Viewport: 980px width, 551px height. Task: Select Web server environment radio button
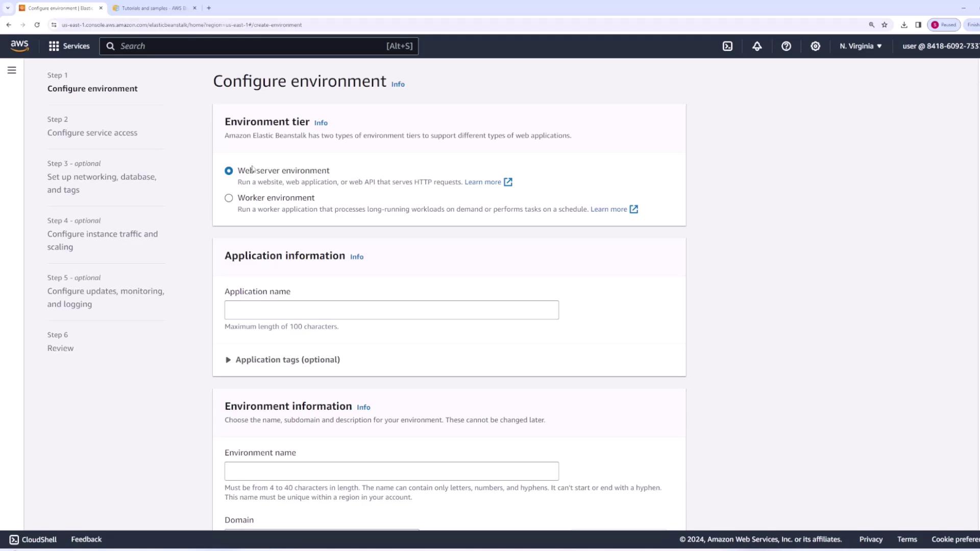(x=229, y=171)
